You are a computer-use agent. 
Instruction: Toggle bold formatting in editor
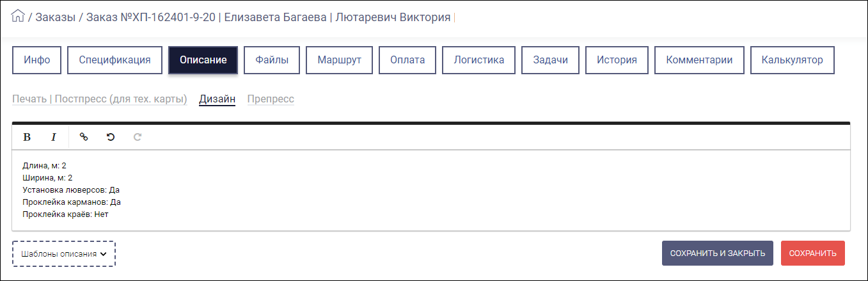[x=27, y=137]
